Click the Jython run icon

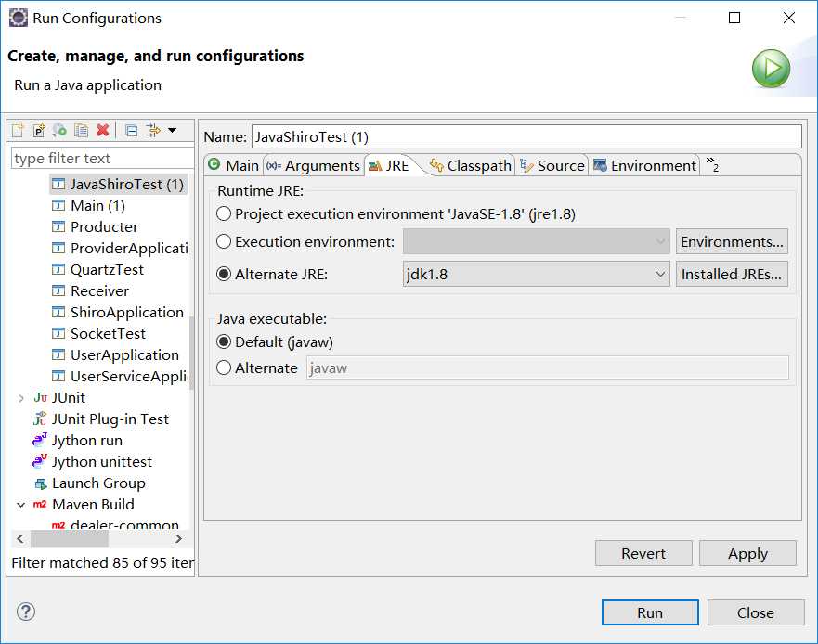pos(40,440)
